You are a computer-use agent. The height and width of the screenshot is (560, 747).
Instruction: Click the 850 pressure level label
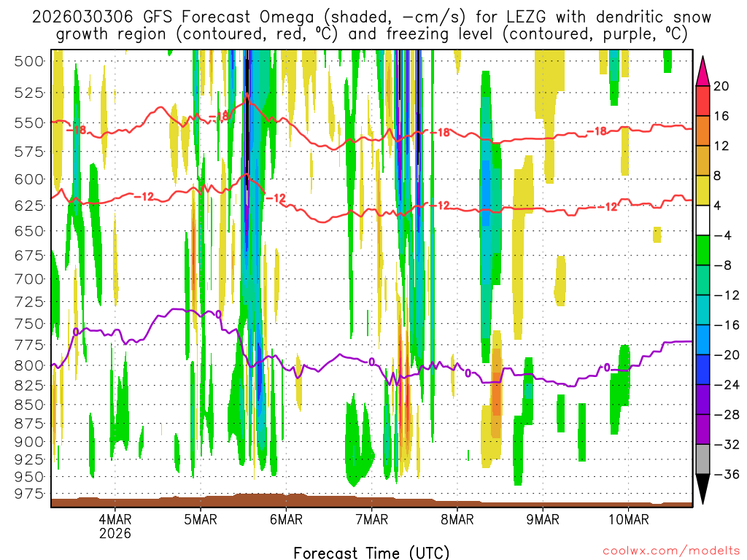point(28,405)
